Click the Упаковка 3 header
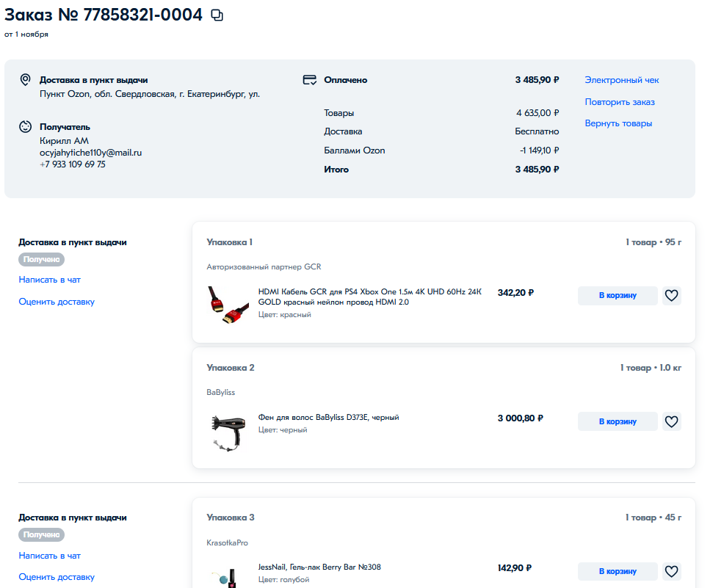The height and width of the screenshot is (588, 724). click(231, 518)
